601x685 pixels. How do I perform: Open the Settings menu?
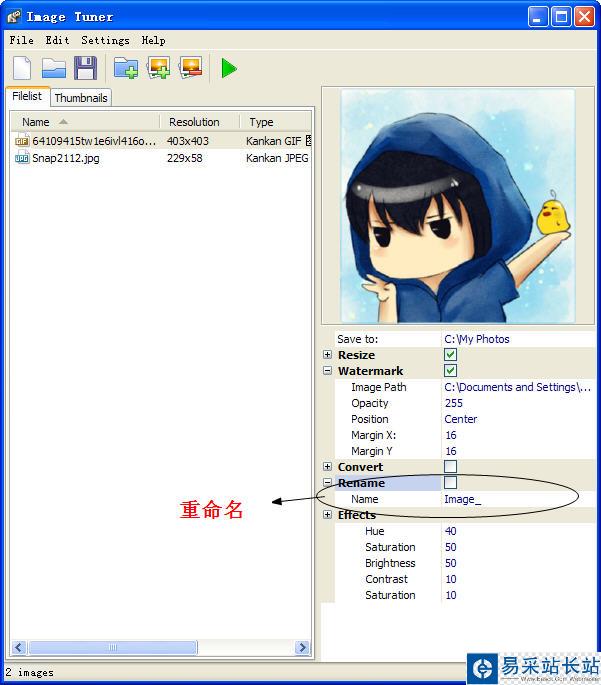[x=105, y=40]
